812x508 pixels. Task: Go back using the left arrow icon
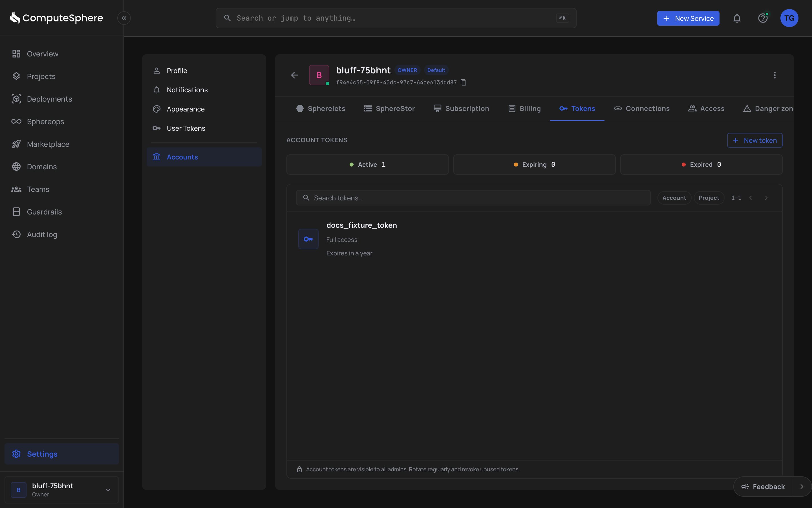[x=294, y=75]
